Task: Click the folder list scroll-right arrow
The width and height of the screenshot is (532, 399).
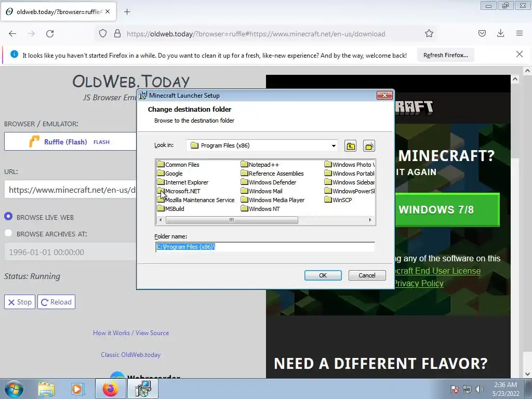Action: pos(370,220)
